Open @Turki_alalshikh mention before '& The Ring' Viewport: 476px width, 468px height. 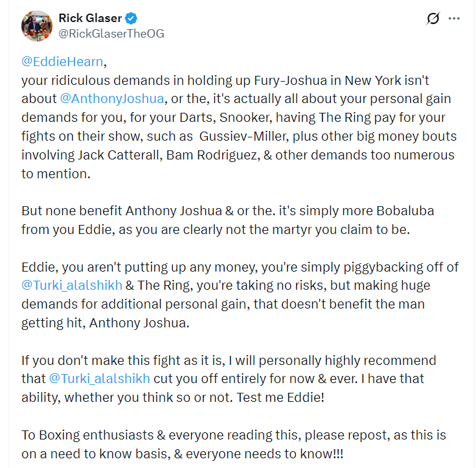72,285
